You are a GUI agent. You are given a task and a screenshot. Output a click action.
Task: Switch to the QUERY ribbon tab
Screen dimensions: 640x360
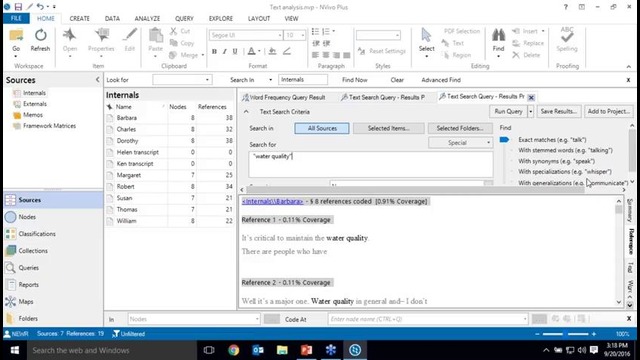184,18
